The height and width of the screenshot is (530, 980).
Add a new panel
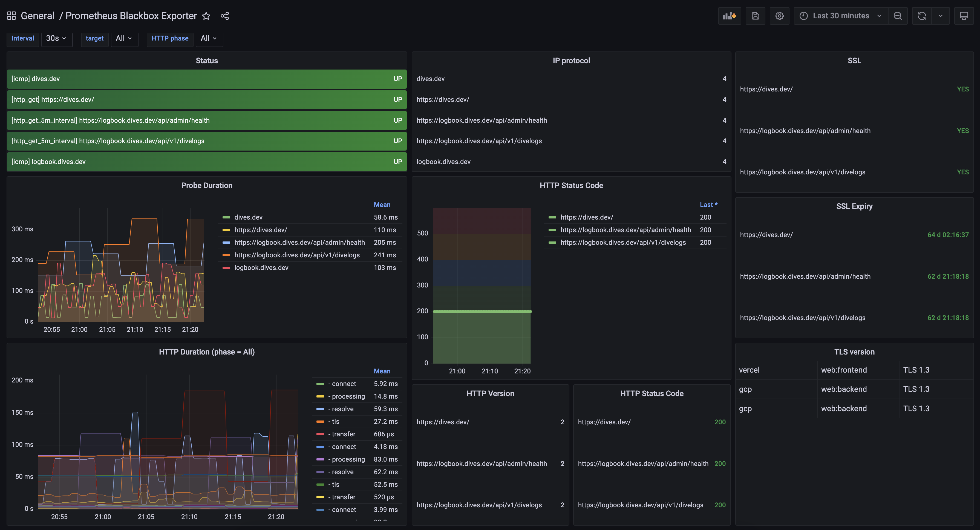coord(729,16)
